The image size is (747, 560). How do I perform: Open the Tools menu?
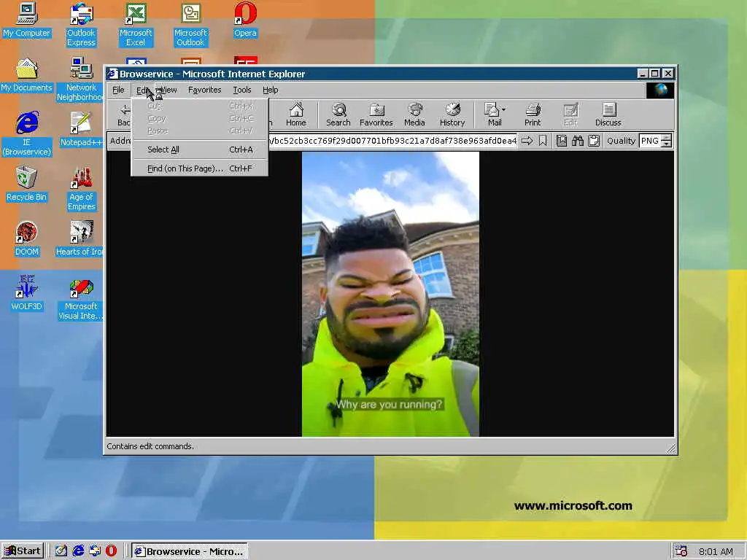pyautogui.click(x=242, y=90)
